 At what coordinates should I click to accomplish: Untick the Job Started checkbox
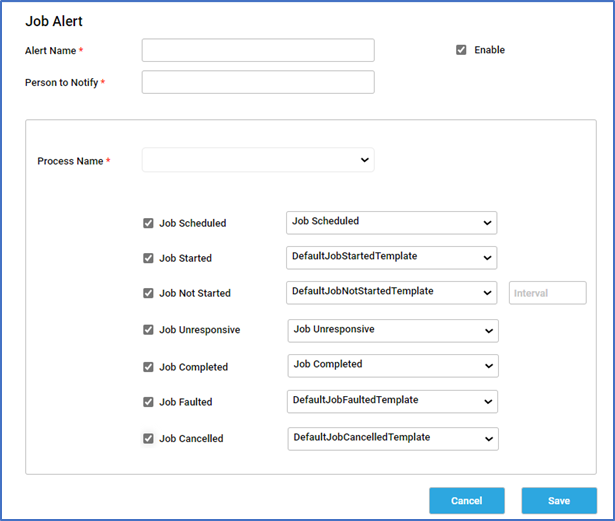pyautogui.click(x=148, y=258)
